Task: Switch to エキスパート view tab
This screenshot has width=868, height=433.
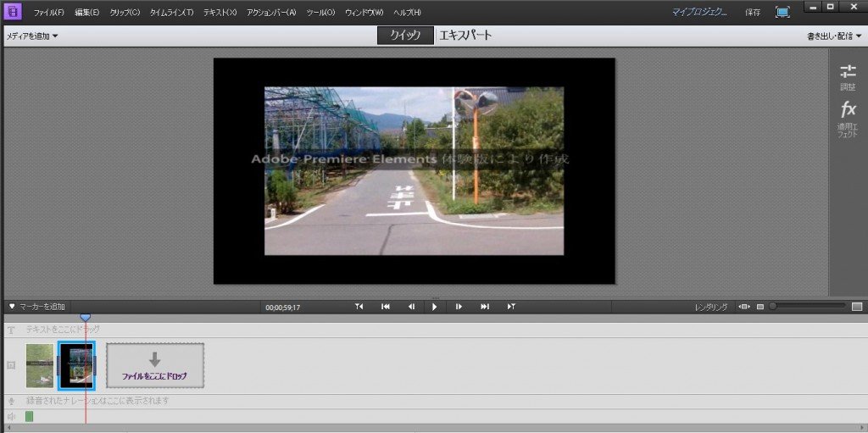Action: coord(465,36)
